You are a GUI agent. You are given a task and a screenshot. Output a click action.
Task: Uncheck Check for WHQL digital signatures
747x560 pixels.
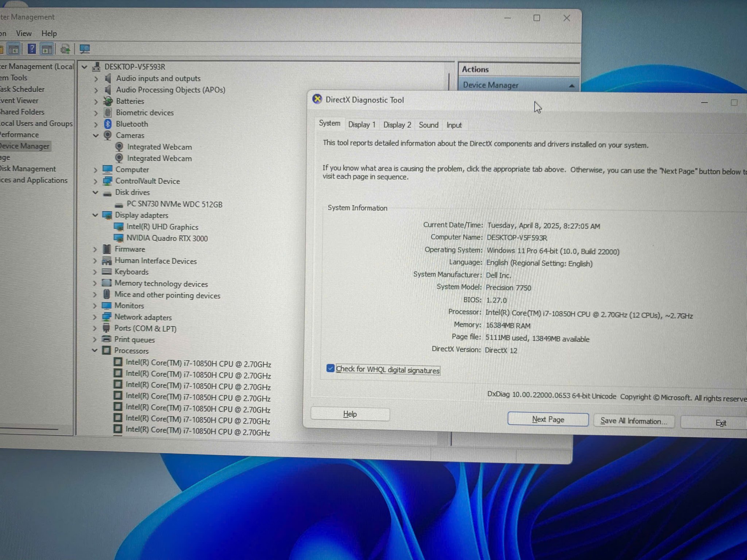click(x=330, y=368)
